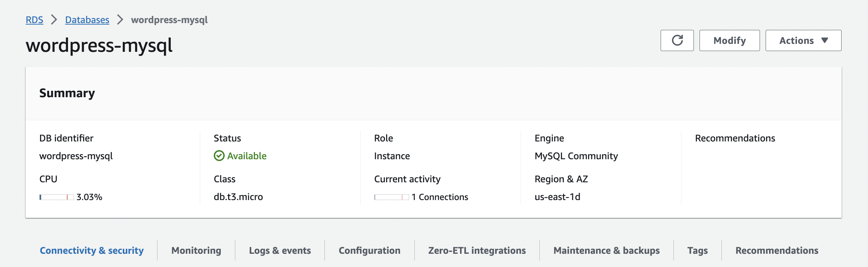The height and width of the screenshot is (267, 868).
Task: Open the Zero-ETL integrations tab
Action: (x=477, y=250)
